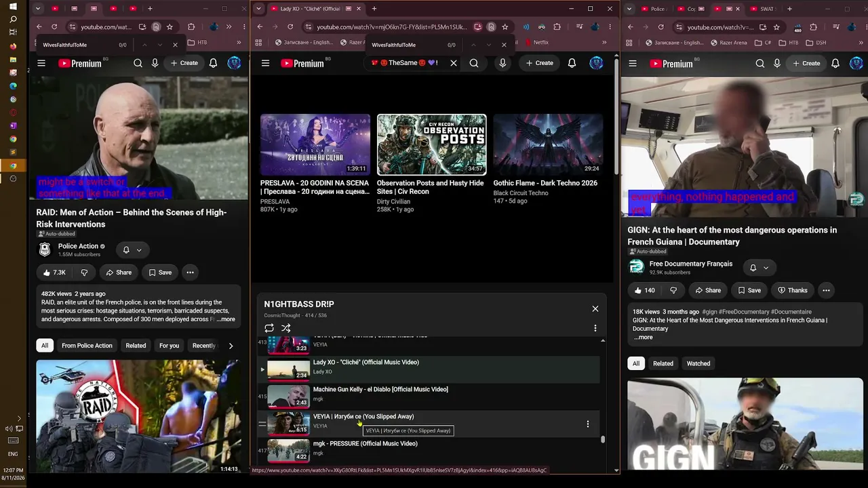
Task: Start voice search in the middle YouTube window
Action: tap(502, 63)
